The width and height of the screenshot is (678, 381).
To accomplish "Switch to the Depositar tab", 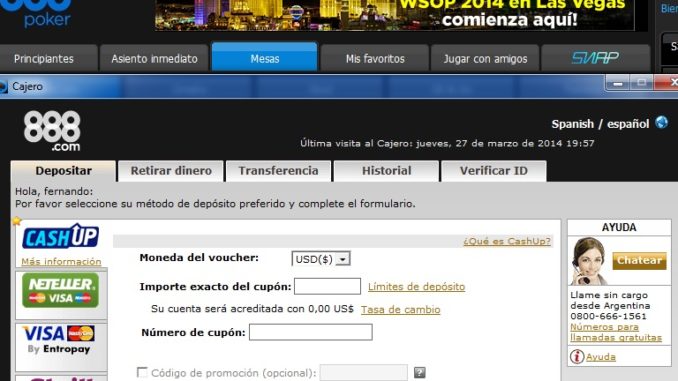I will [x=64, y=171].
